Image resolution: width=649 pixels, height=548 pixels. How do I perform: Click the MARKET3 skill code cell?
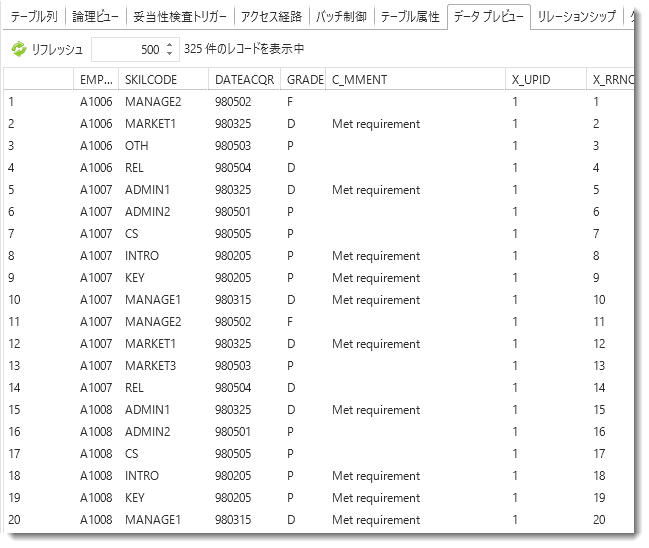151,365
